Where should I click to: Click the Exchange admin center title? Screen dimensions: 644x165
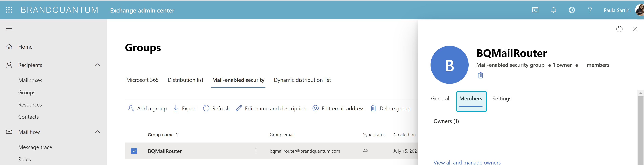click(x=142, y=10)
